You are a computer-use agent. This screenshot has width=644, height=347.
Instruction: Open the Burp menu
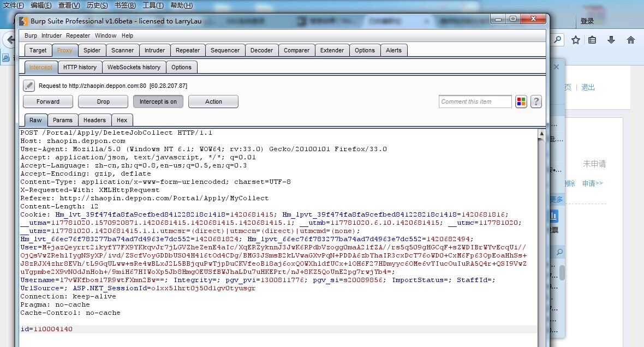31,35
